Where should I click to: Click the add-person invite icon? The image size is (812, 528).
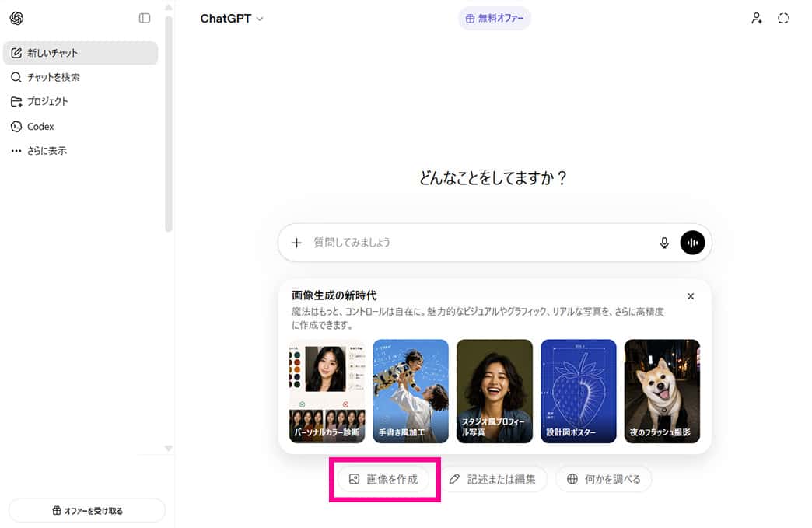pos(757,18)
